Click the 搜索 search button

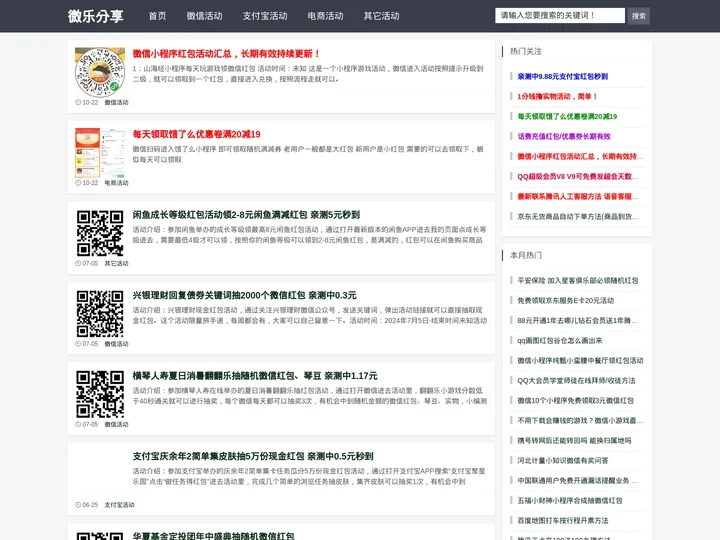coord(639,16)
